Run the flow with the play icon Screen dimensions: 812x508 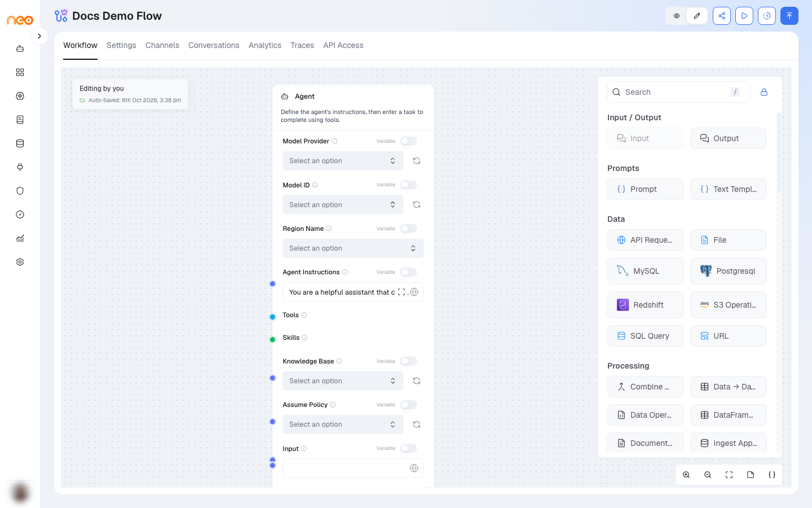744,16
